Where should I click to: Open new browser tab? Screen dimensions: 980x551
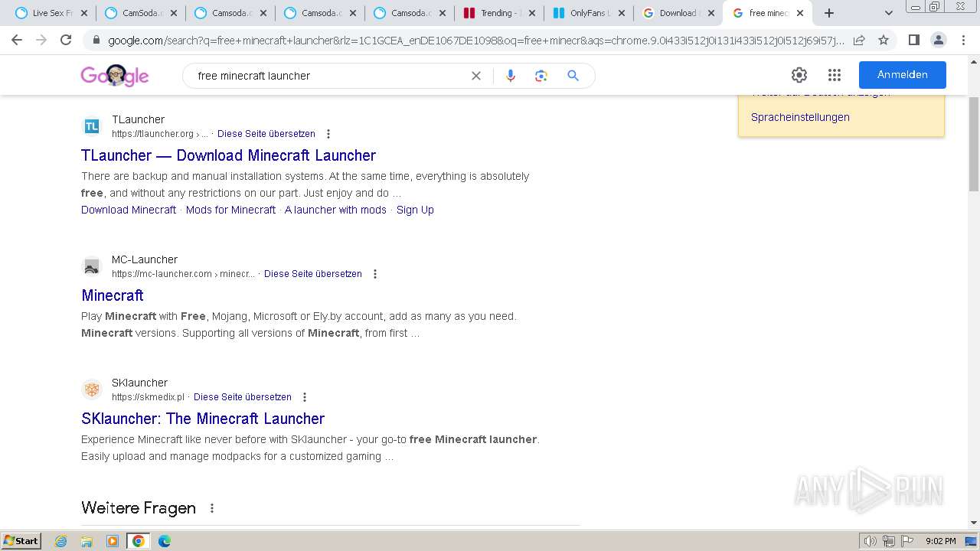[x=828, y=13]
